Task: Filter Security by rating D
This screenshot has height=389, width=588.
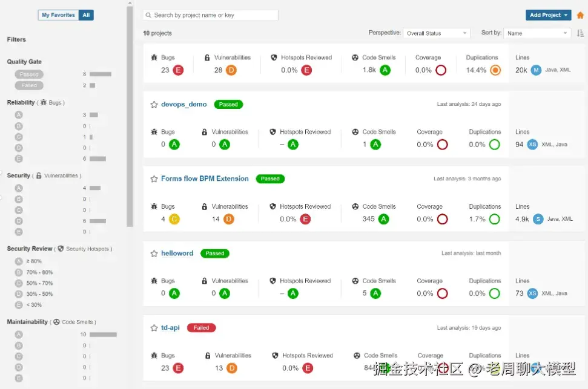Action: [x=19, y=221]
